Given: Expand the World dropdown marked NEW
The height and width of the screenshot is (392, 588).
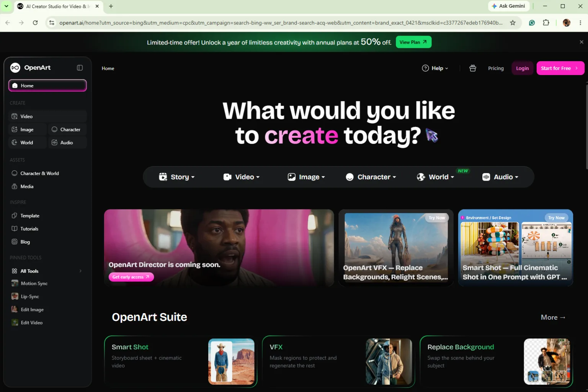Looking at the screenshot, I should tap(436, 177).
